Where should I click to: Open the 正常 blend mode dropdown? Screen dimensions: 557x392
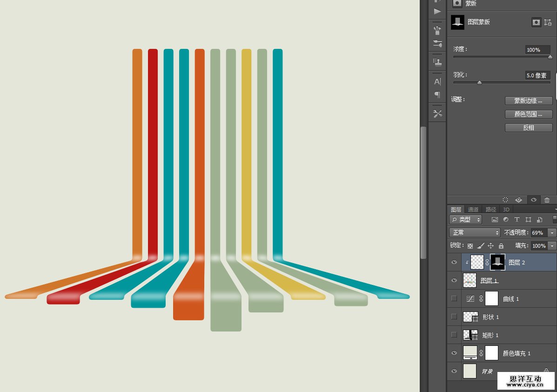tap(475, 233)
